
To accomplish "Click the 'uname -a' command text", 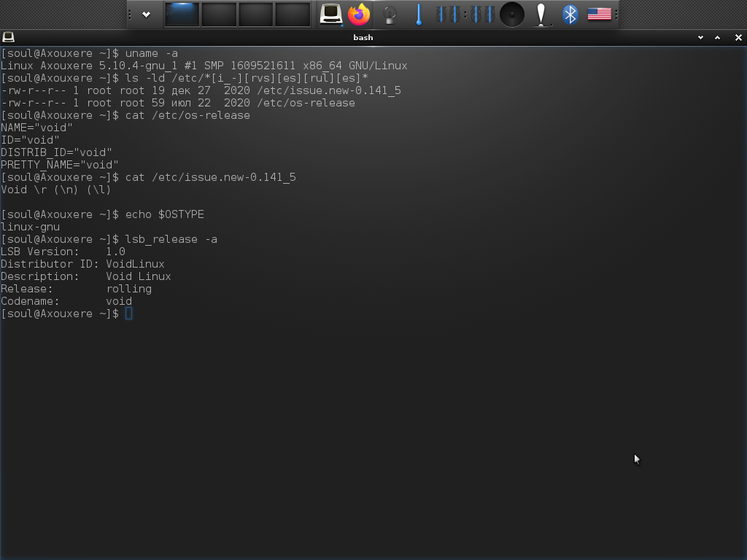I will 152,53.
